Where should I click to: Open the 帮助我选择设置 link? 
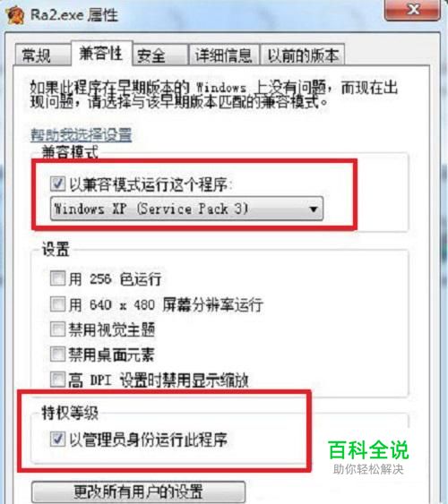[x=81, y=134]
